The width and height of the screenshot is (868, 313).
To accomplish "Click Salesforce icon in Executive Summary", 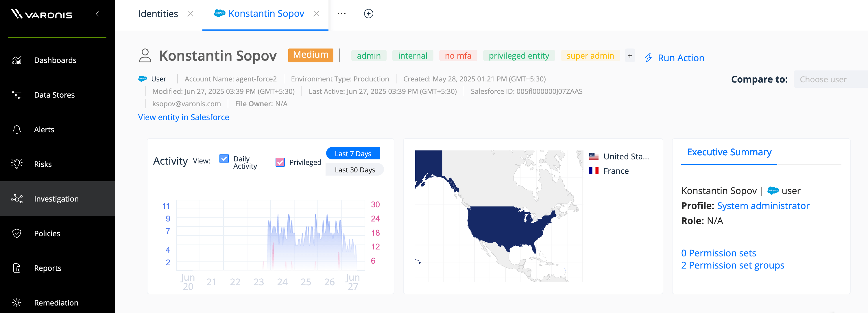I will (x=773, y=191).
